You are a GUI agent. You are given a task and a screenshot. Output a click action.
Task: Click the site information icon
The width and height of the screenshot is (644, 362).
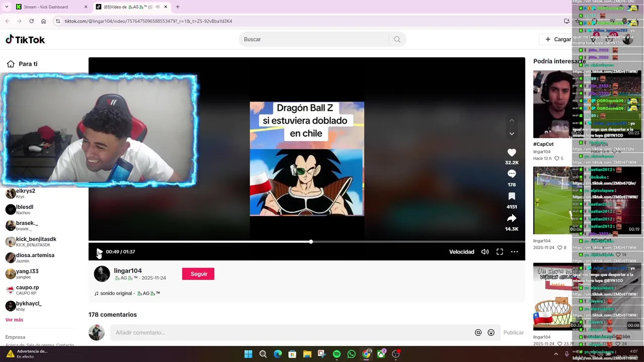[58, 21]
